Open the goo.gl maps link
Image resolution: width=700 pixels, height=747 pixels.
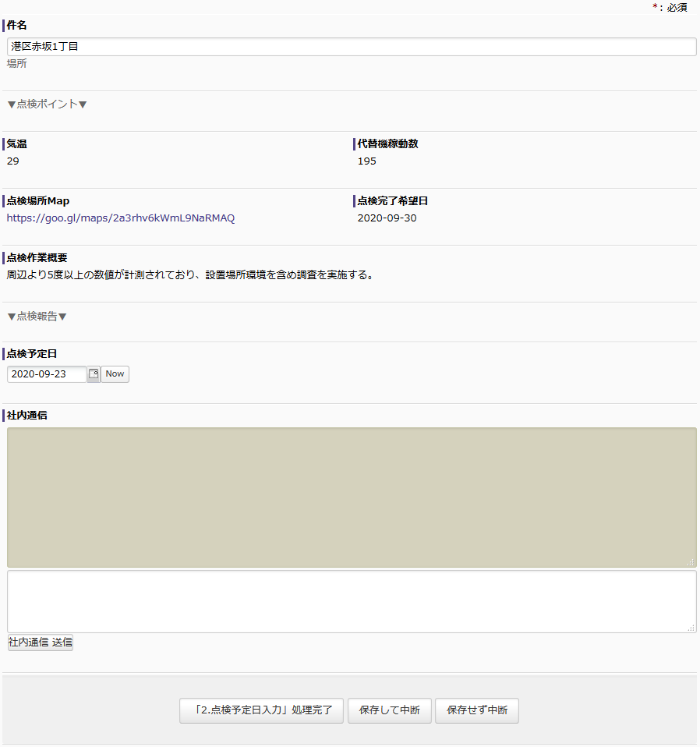coord(121,218)
